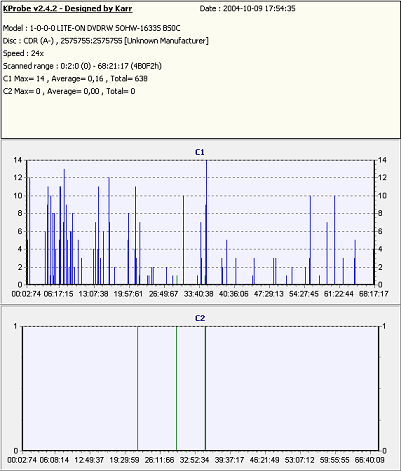Click the C1 chart title
The height and width of the screenshot is (471, 401).
point(200,152)
